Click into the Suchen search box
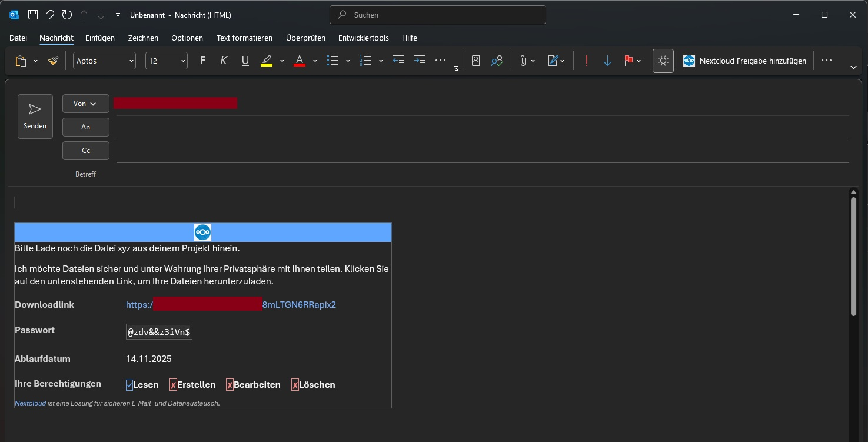 (437, 15)
